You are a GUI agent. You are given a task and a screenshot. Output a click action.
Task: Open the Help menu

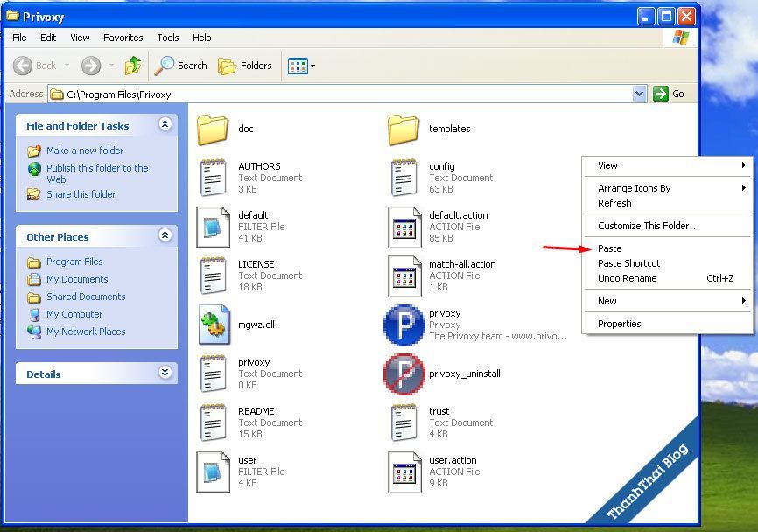pyautogui.click(x=201, y=38)
